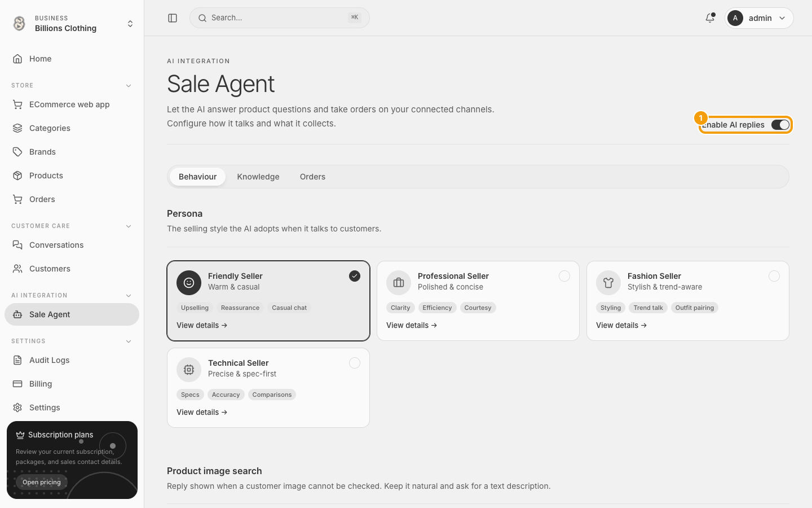Click the Technical Seller chip icon
Image resolution: width=812 pixels, height=508 pixels.
(189, 370)
